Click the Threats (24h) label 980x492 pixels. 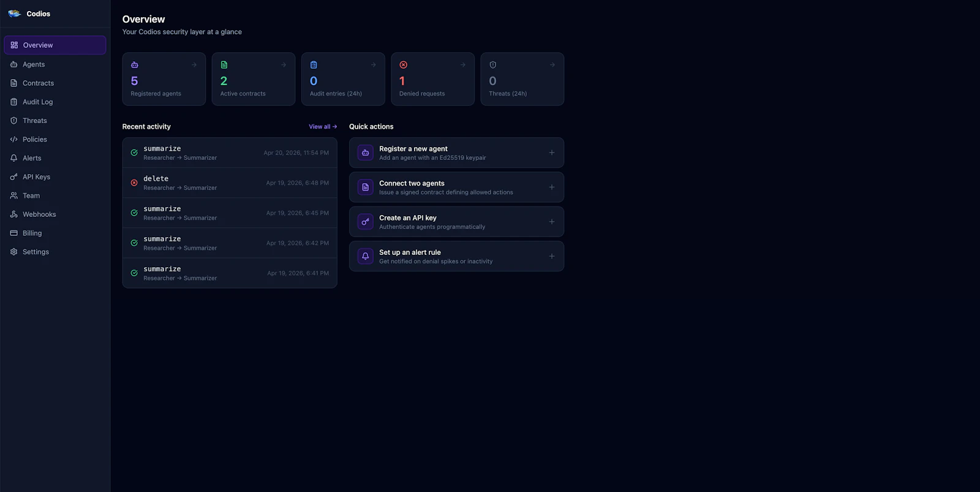(x=508, y=94)
